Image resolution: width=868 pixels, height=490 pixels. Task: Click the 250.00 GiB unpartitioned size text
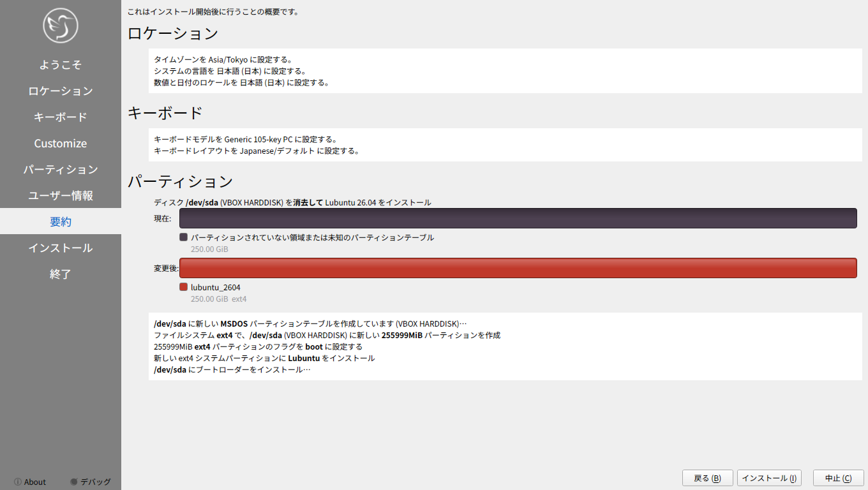pos(209,249)
